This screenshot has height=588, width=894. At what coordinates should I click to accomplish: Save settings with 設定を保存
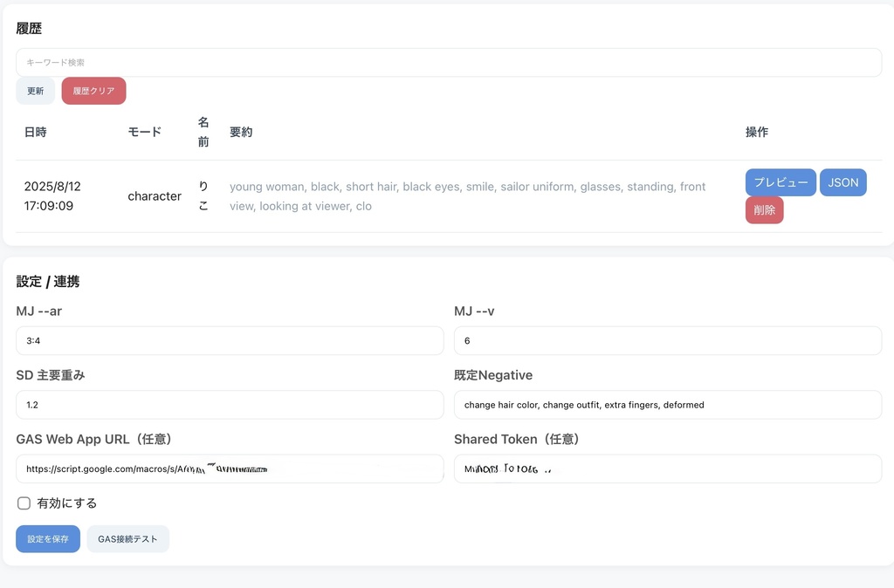pos(48,539)
